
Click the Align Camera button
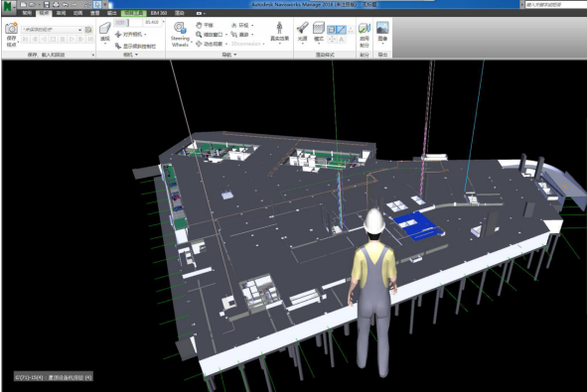pos(131,35)
